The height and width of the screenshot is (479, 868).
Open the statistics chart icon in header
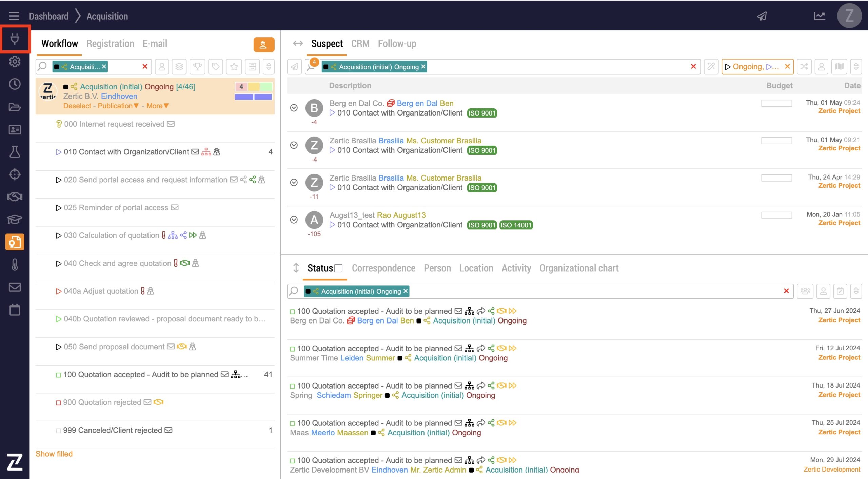819,16
